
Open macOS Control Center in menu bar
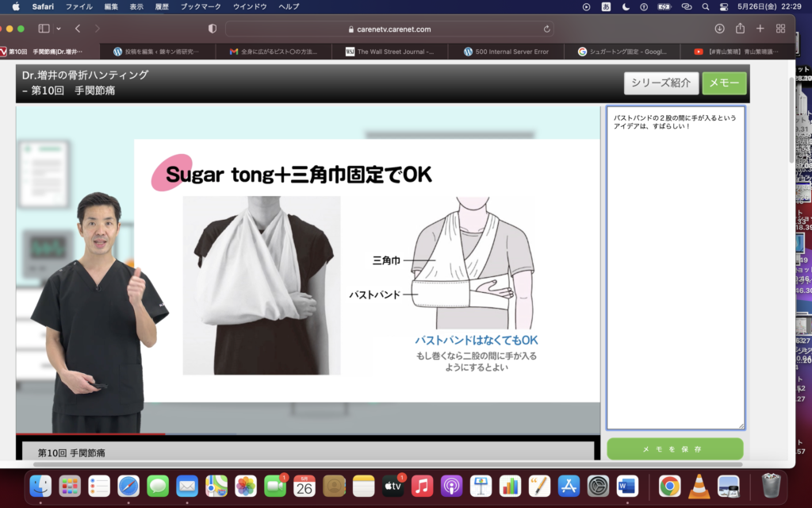(723, 6)
